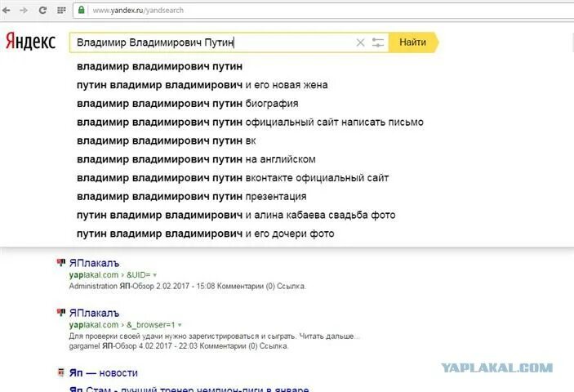Go back using the browser back arrow
Viewport: 574px width, 392px height.
coord(7,11)
